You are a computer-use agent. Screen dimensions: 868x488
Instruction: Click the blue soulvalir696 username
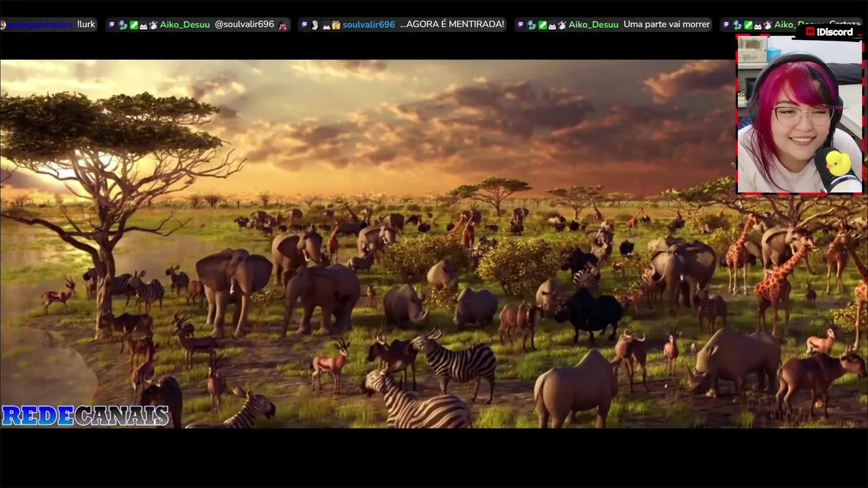click(x=368, y=24)
